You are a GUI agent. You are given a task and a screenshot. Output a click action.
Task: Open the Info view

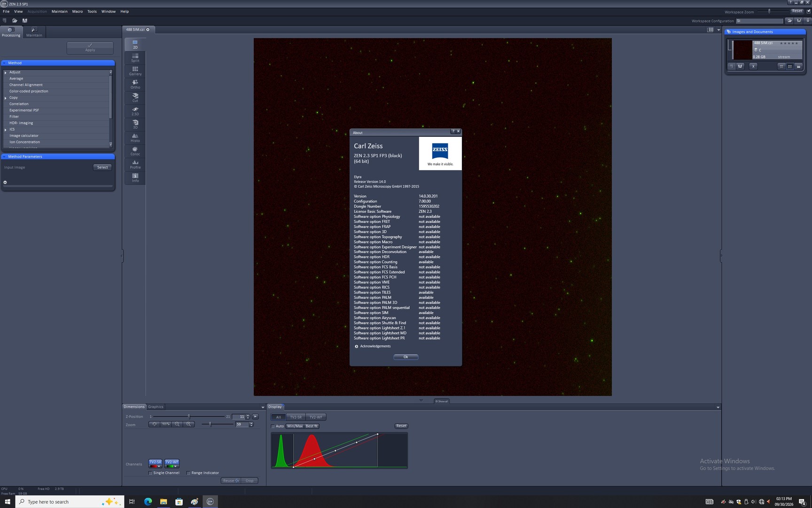135,178
